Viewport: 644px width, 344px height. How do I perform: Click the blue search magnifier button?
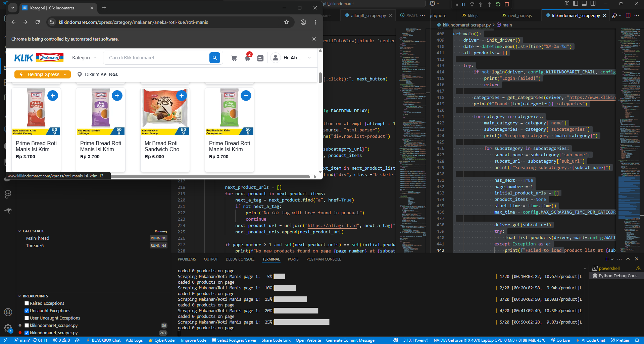pyautogui.click(x=215, y=58)
